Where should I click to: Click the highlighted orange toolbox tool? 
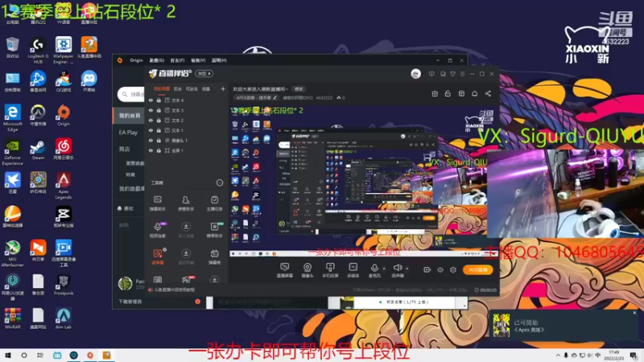point(157,257)
